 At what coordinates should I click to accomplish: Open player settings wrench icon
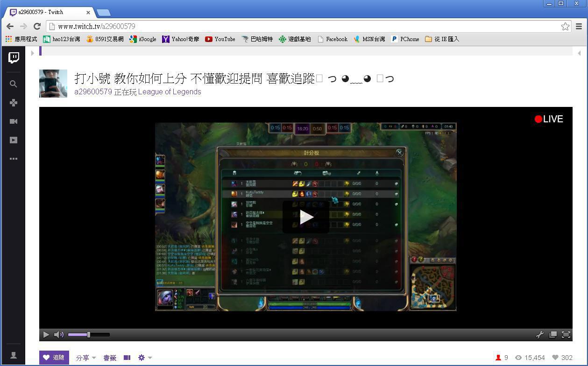pyautogui.click(x=539, y=335)
